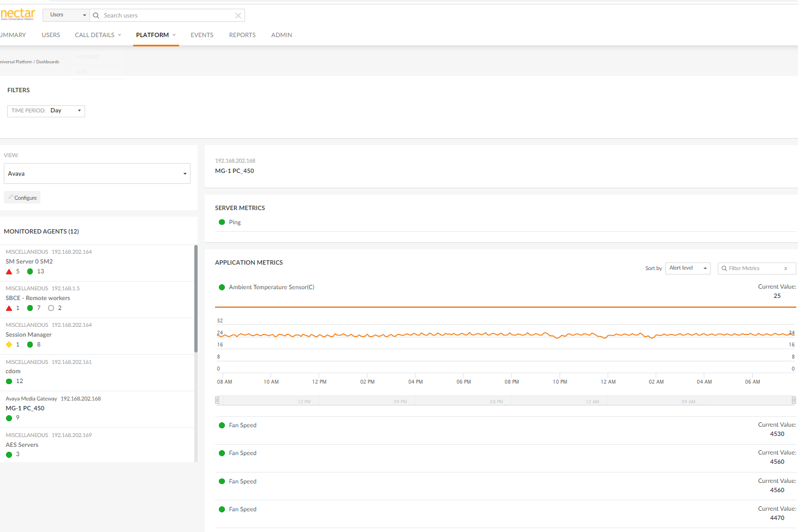Open the Sort by Alert level dropdown

(687, 268)
